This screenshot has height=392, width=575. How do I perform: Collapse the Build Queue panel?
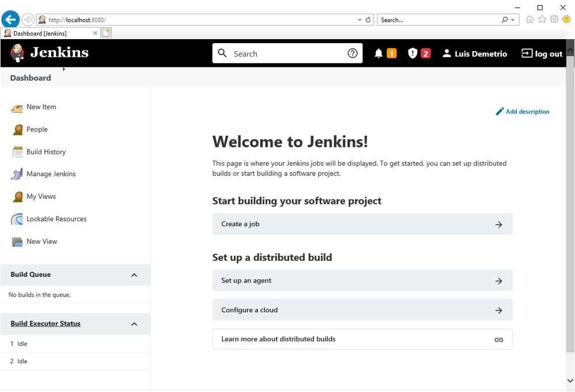coord(134,275)
